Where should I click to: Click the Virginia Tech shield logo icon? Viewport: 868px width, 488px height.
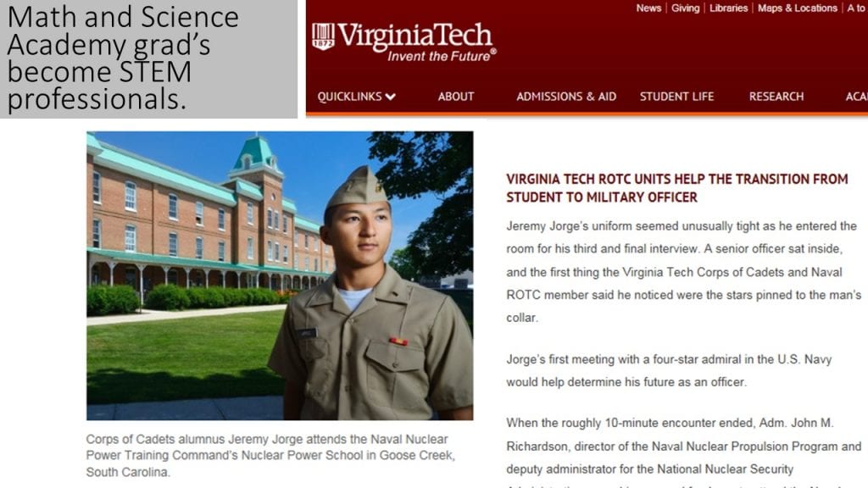[323, 36]
